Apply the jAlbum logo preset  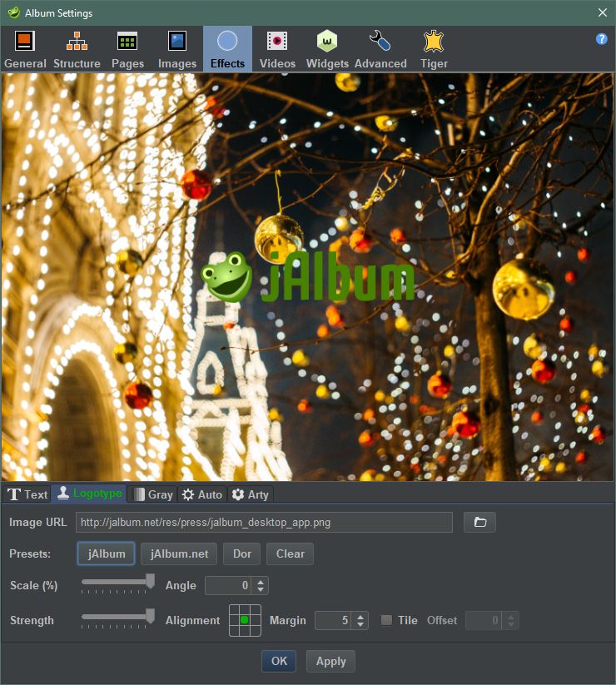[x=107, y=553]
